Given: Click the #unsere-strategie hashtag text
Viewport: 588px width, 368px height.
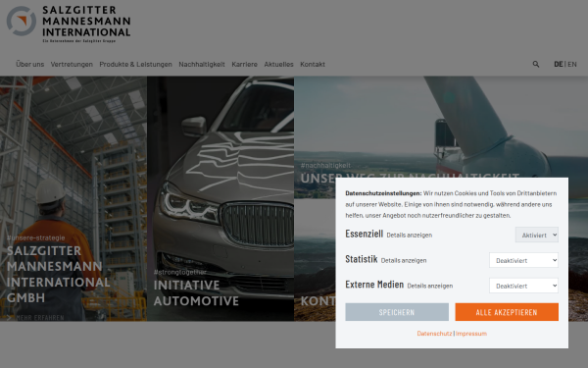Looking at the screenshot, I should pyautogui.click(x=36, y=237).
